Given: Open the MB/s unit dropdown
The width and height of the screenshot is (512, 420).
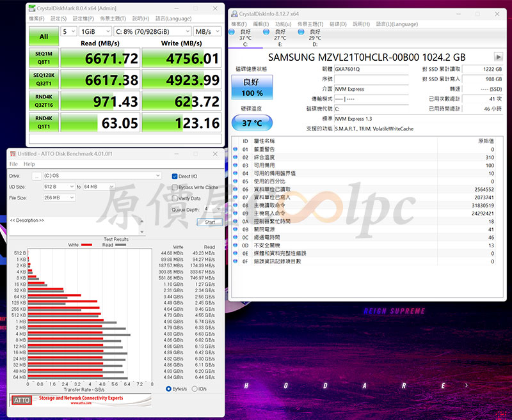Looking at the screenshot, I should [207, 31].
